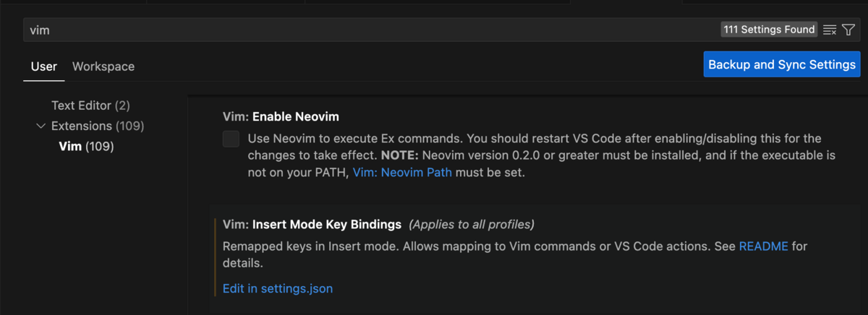Click the 111 Settings Found badge

[769, 30]
